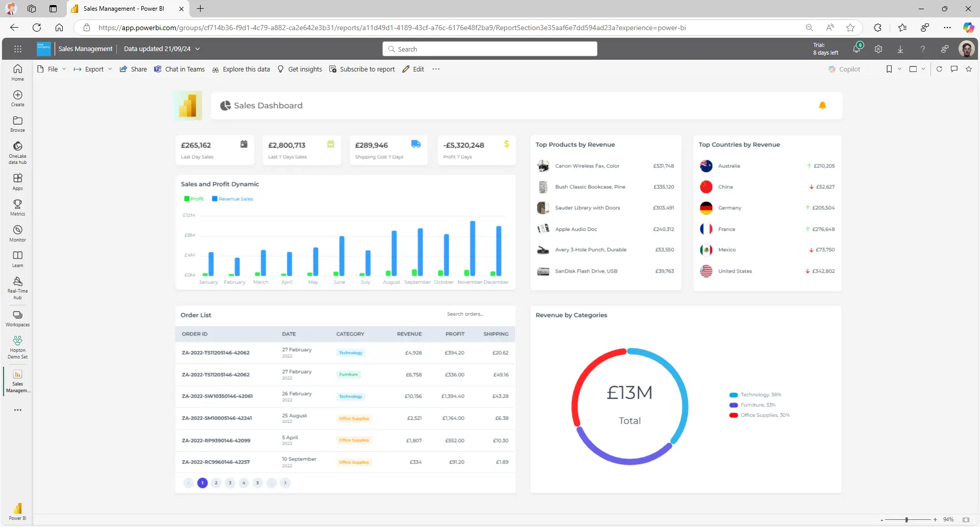Image resolution: width=980 pixels, height=527 pixels.
Task: Click Subscribe to report
Action: (x=362, y=69)
